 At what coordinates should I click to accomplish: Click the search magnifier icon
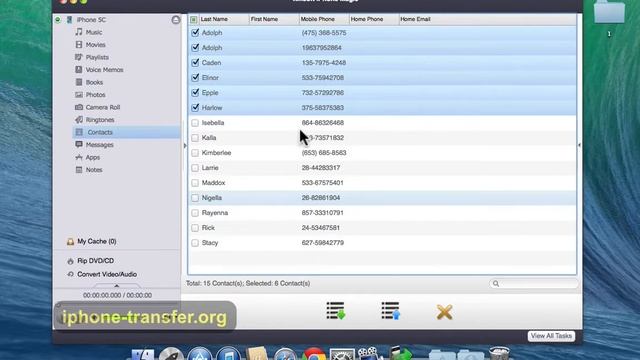[x=496, y=284]
